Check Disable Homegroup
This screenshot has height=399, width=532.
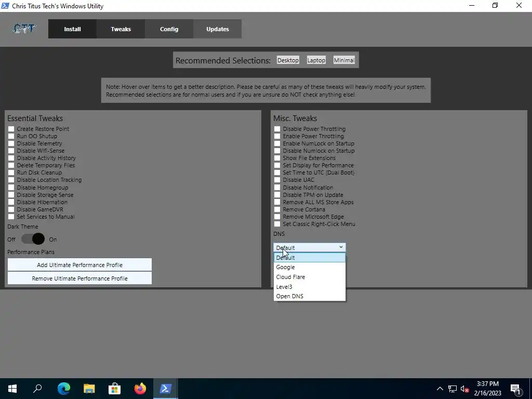[11, 188]
